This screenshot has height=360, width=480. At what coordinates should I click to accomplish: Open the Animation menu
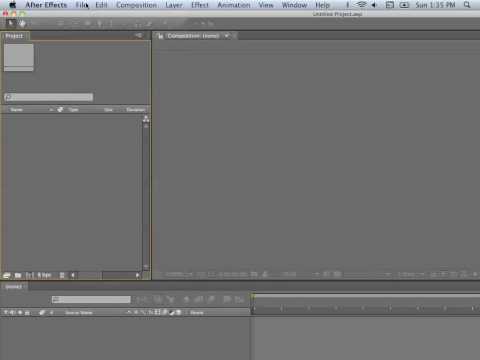pos(234,5)
